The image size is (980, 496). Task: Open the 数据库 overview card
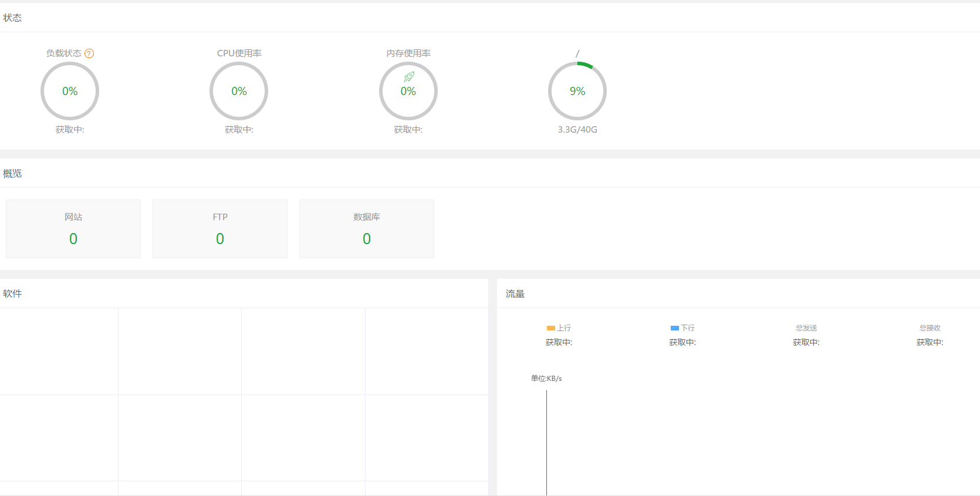coord(367,229)
